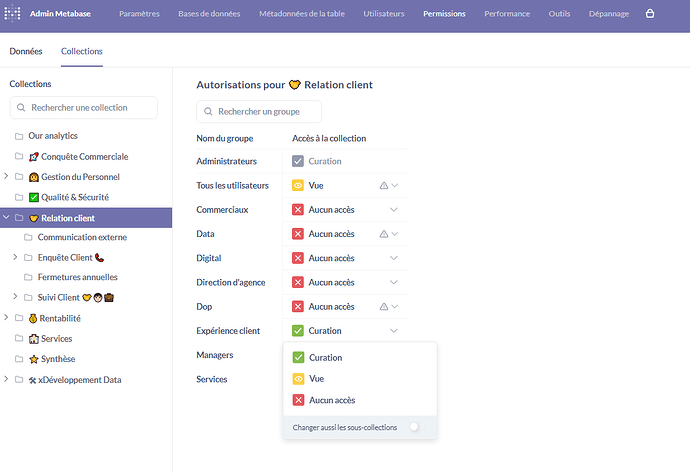This screenshot has height=473, width=690.
Task: Open access dropdown chevron for Data
Action: (395, 234)
